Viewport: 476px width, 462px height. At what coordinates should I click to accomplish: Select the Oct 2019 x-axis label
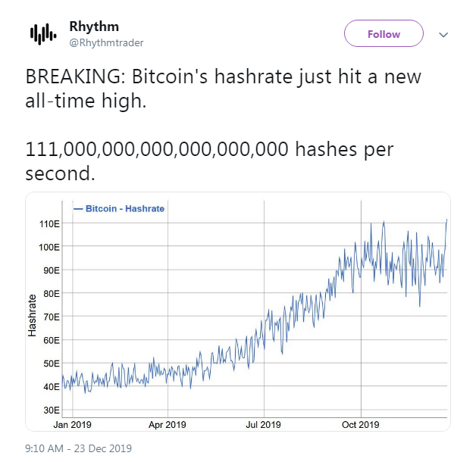pyautogui.click(x=359, y=424)
